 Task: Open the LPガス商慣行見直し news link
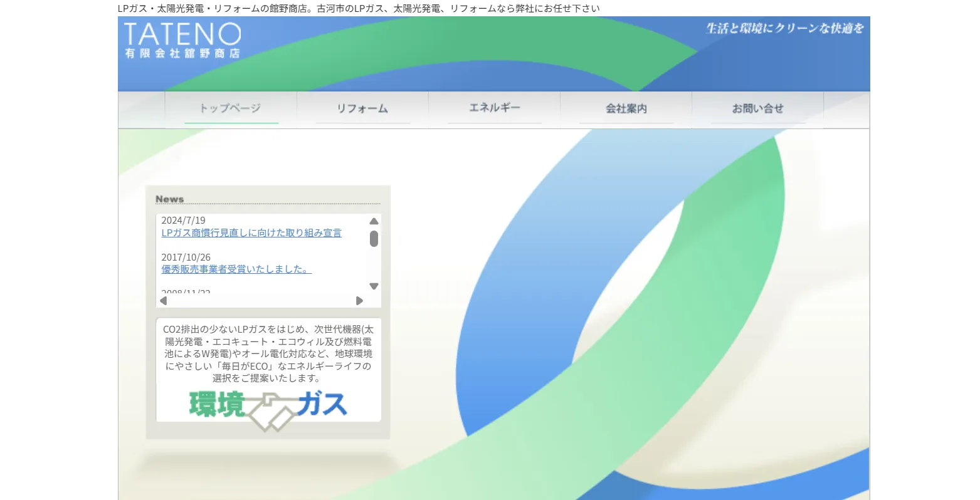tap(251, 233)
